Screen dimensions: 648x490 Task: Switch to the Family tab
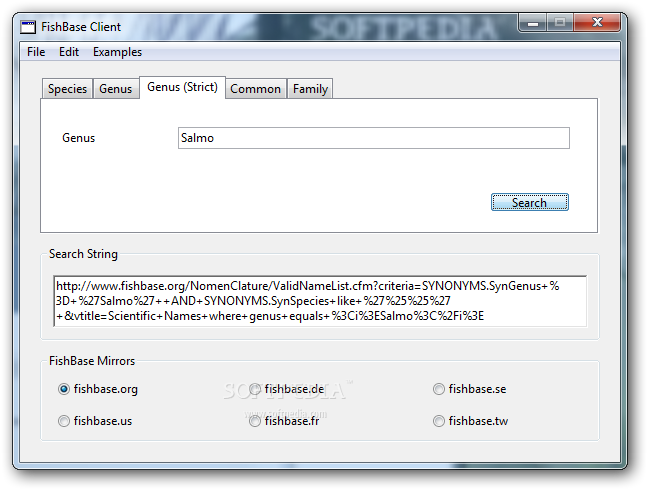click(x=310, y=89)
